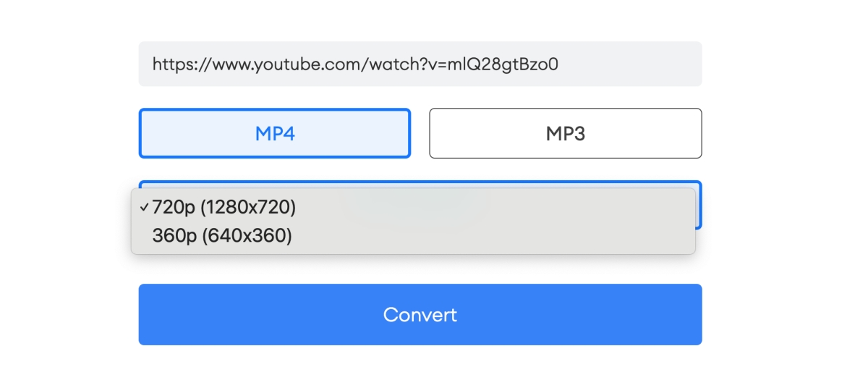The height and width of the screenshot is (388, 868).
Task: Hit Convert to process the video
Action: click(x=420, y=314)
